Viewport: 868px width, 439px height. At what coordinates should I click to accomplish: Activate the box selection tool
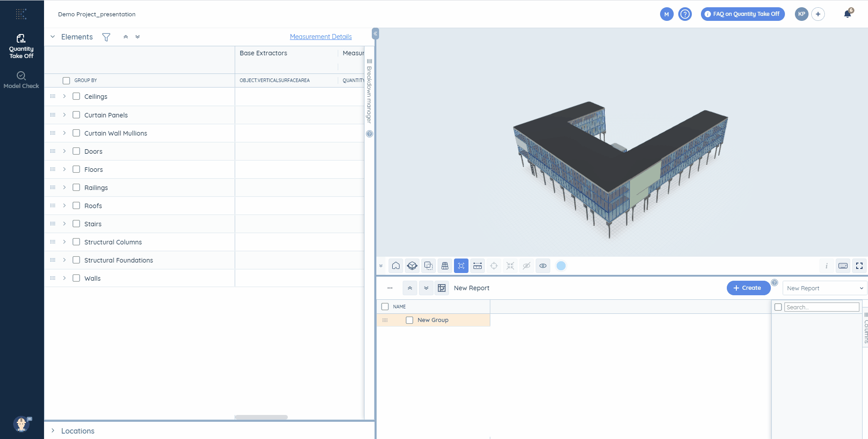pyautogui.click(x=429, y=266)
